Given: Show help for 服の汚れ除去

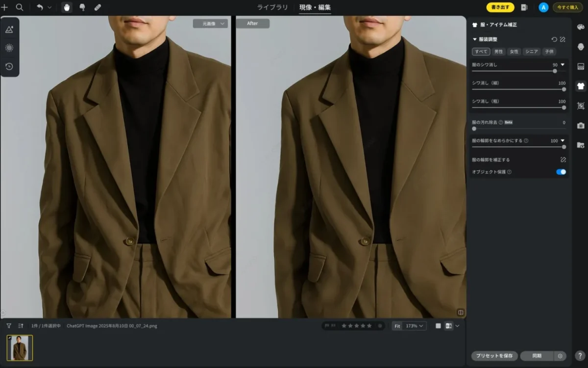Looking at the screenshot, I should click(501, 122).
